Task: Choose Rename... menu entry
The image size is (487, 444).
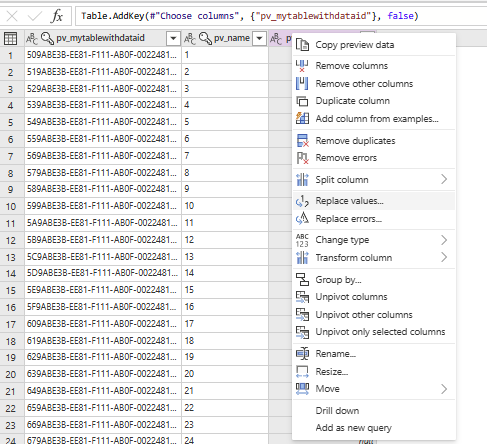Action: pos(374,354)
